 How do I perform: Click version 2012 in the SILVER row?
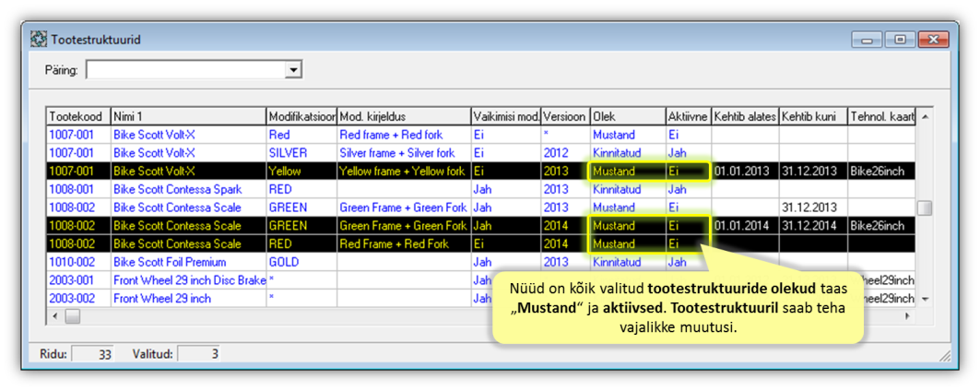[554, 153]
